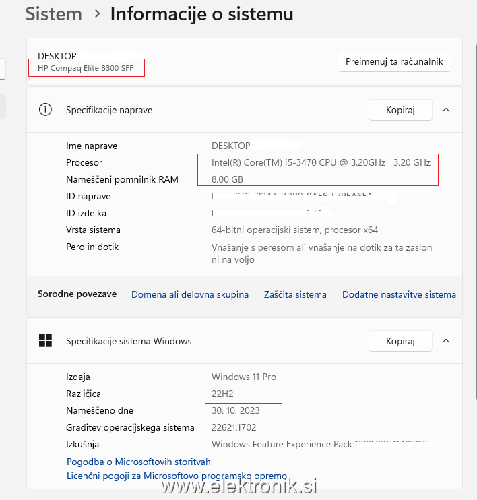477x500 pixels.
Task: Go back to Sistem breadcrumb
Action: click(54, 14)
